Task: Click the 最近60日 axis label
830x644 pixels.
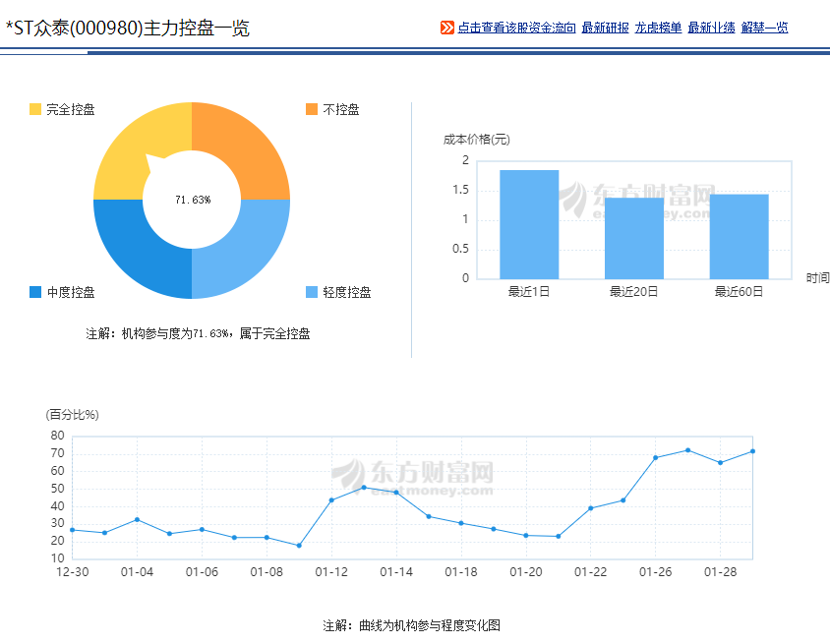Action: tap(739, 292)
